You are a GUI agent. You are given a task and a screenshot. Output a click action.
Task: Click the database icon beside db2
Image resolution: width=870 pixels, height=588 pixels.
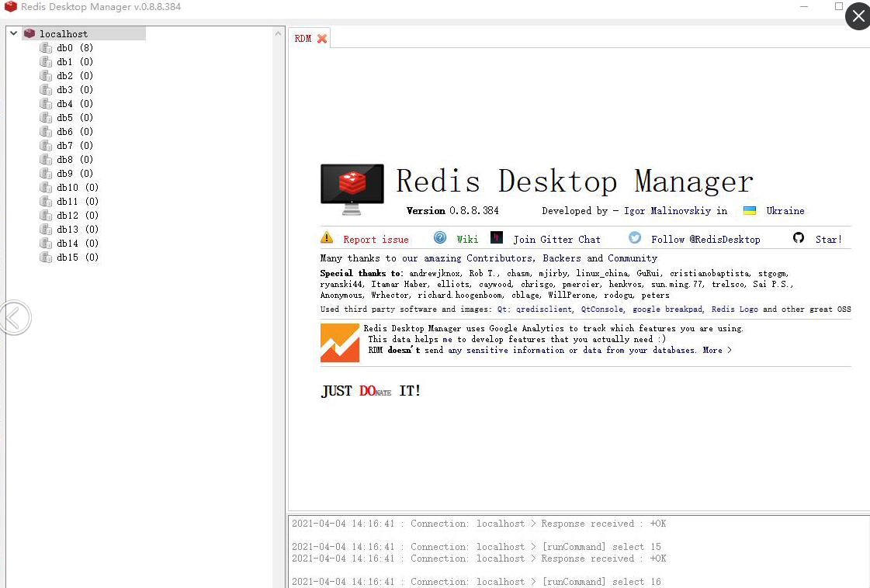(x=46, y=75)
